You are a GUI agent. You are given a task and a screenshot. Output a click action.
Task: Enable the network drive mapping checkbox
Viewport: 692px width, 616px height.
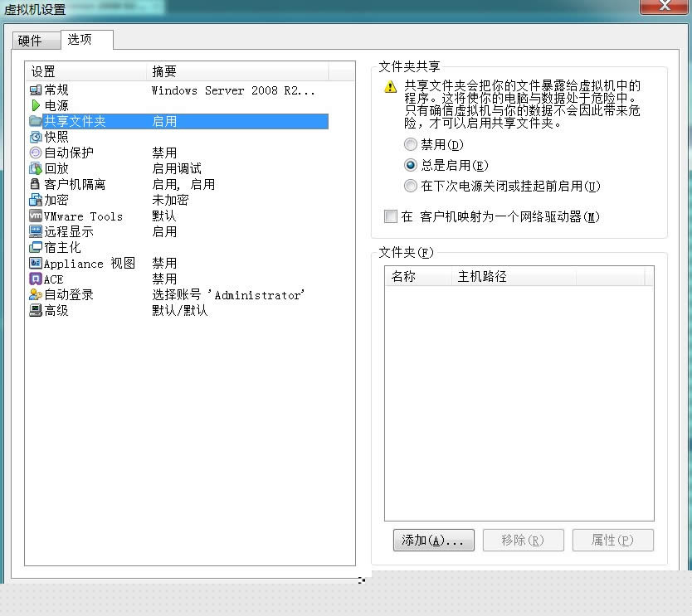(x=391, y=216)
